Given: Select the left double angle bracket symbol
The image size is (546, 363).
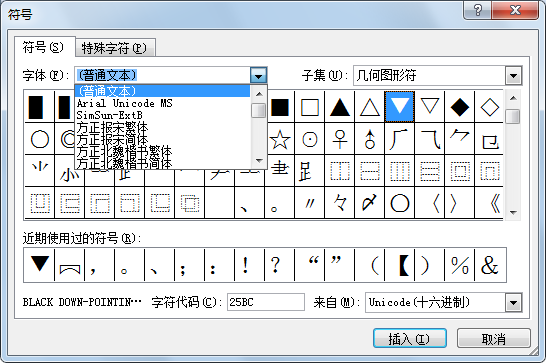Looking at the screenshot, I should point(489,203).
